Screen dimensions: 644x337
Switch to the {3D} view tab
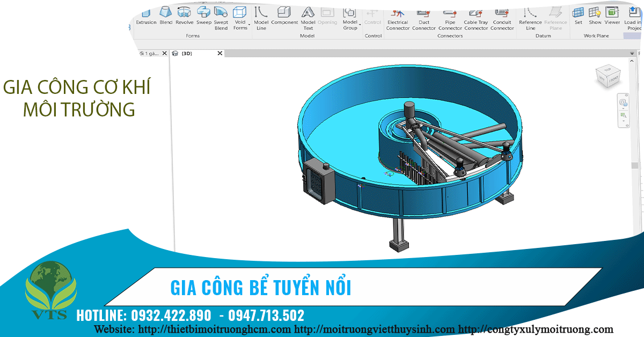point(187,54)
